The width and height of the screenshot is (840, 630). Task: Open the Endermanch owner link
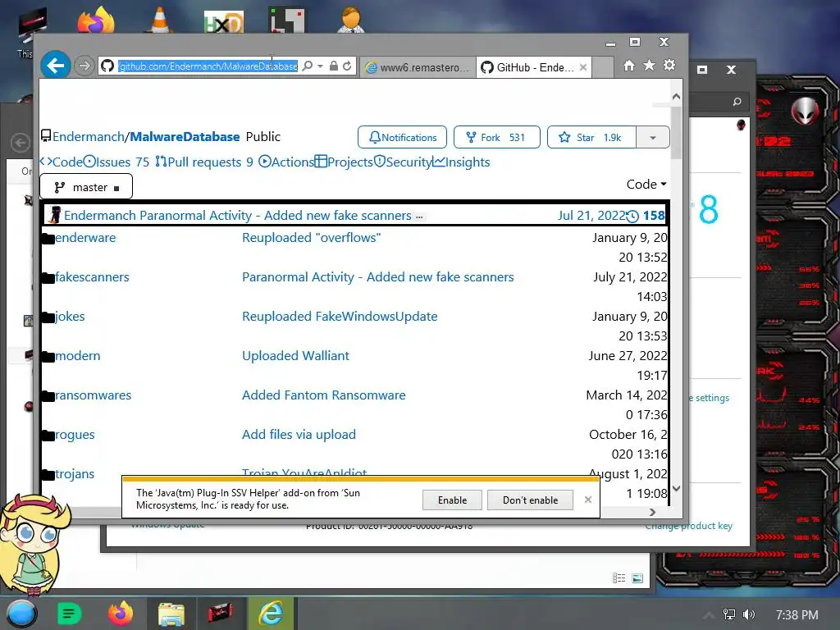click(x=89, y=137)
